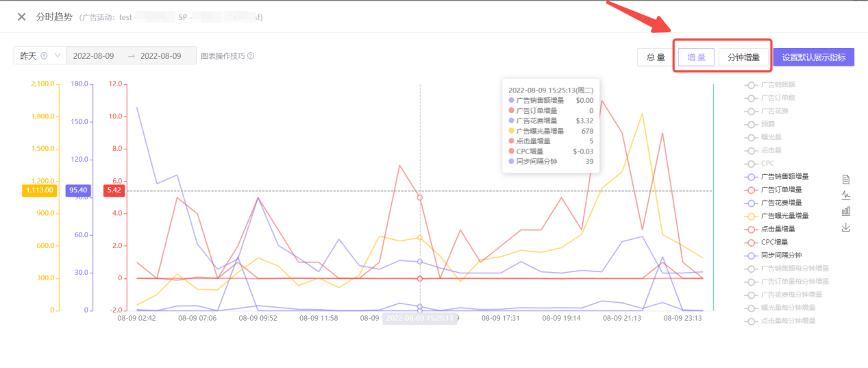The image size is (868, 368).
Task: Click the purple 95.40 axis value label
Action: 77,191
